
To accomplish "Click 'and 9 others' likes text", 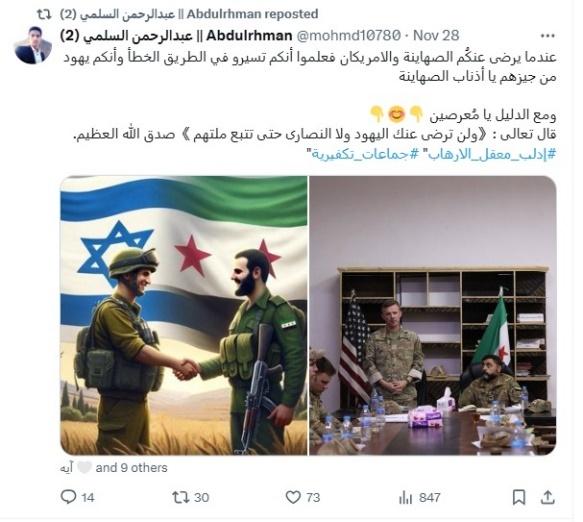I will point(132,468).
